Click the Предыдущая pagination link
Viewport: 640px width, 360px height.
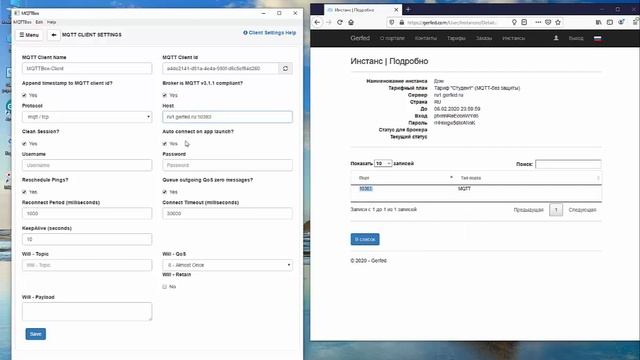(x=529, y=210)
